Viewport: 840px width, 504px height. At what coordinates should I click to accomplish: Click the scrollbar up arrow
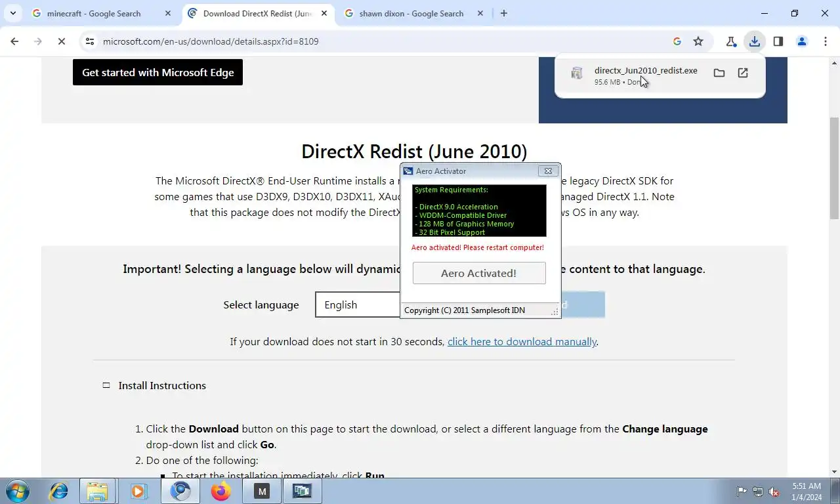[x=835, y=63]
